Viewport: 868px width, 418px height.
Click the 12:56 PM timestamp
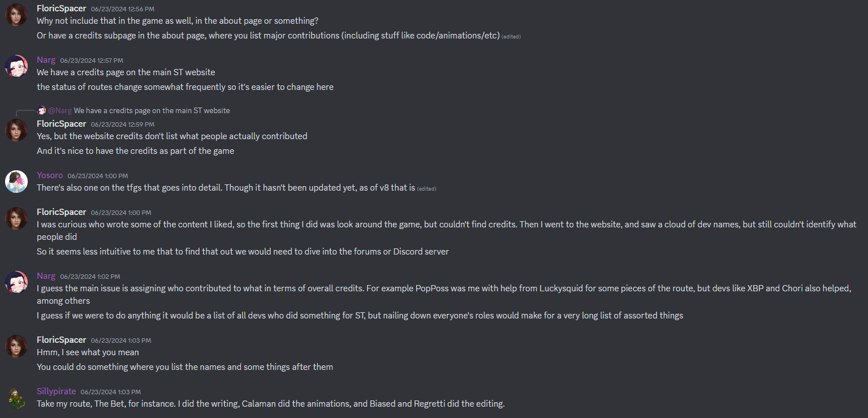click(x=124, y=8)
